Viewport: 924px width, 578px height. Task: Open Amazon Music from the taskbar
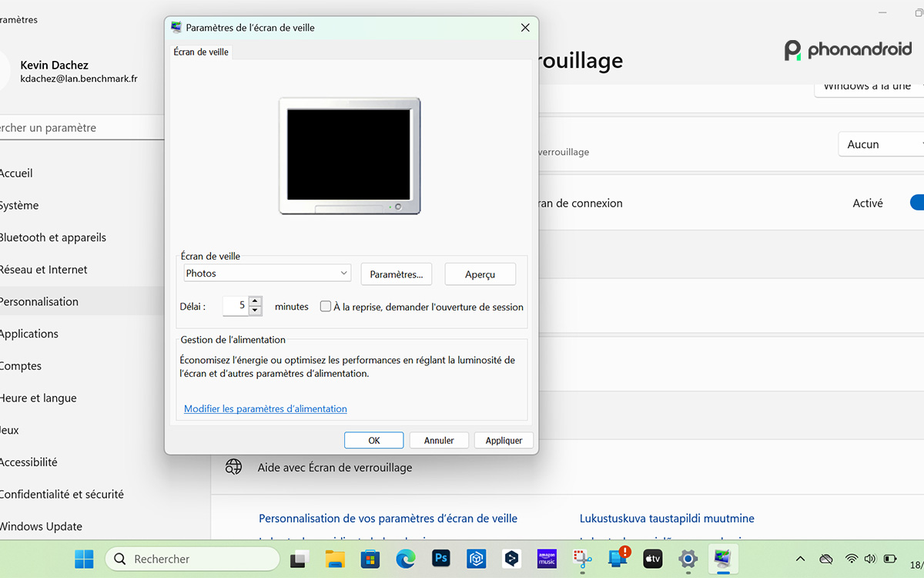tap(547, 559)
